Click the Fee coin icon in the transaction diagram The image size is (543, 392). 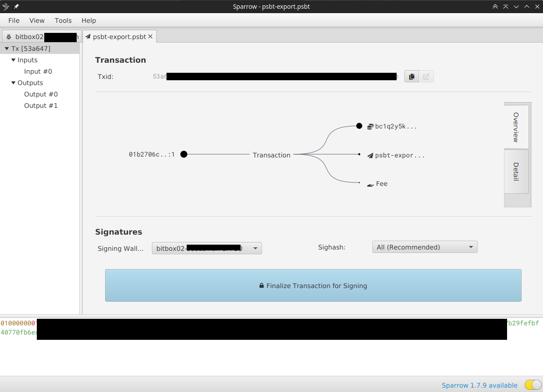tap(369, 184)
